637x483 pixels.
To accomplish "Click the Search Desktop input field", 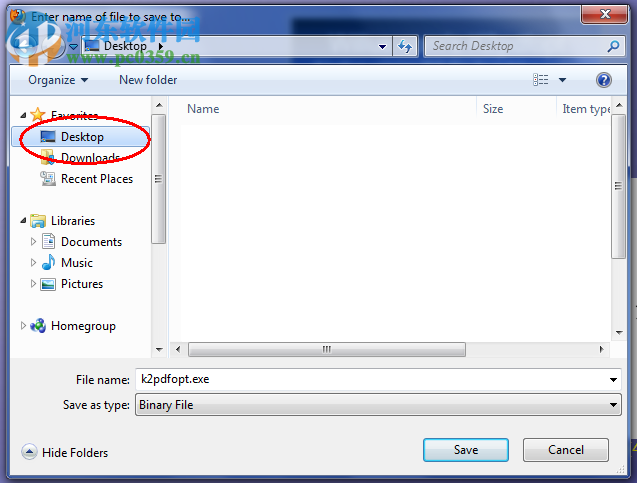I will (x=516, y=46).
